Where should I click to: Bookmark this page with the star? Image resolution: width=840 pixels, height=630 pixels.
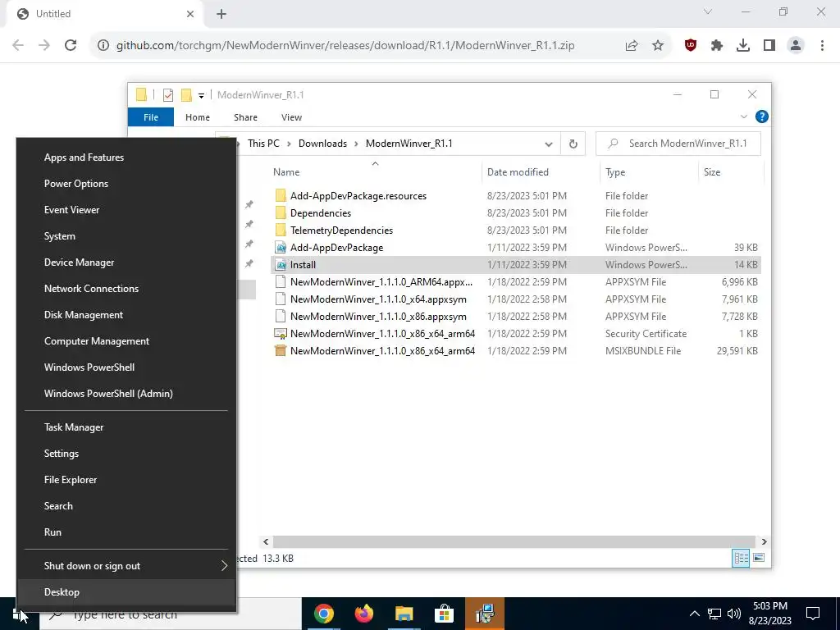tap(658, 46)
